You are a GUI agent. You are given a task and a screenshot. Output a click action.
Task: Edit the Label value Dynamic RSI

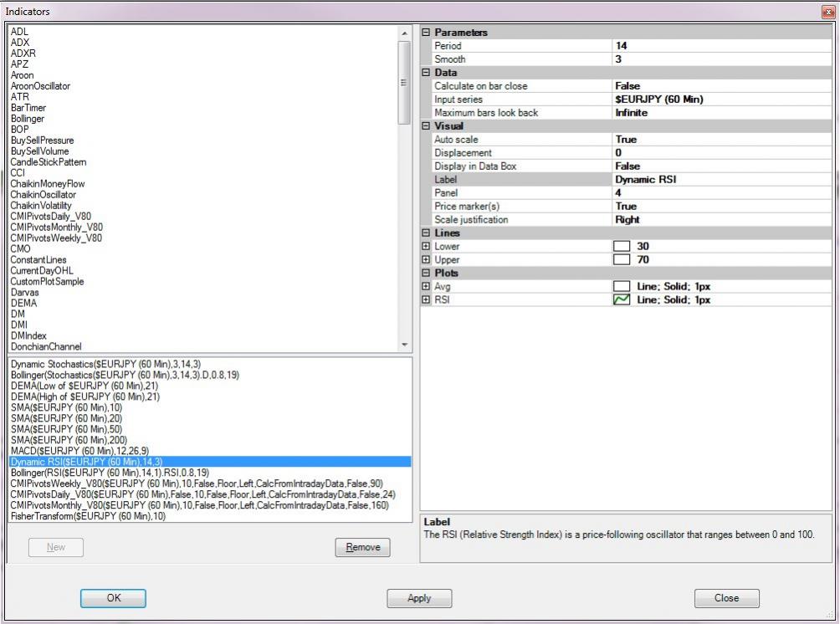pos(721,180)
